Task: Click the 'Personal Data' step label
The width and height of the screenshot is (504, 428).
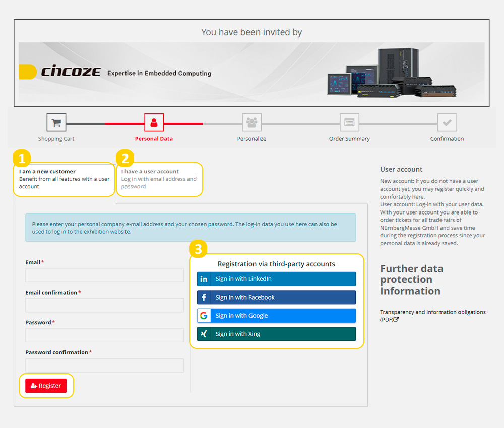Action: point(154,139)
